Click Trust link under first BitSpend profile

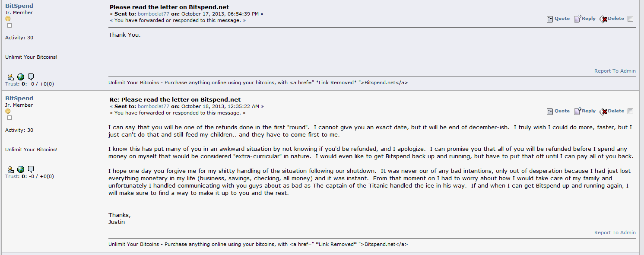coord(12,84)
